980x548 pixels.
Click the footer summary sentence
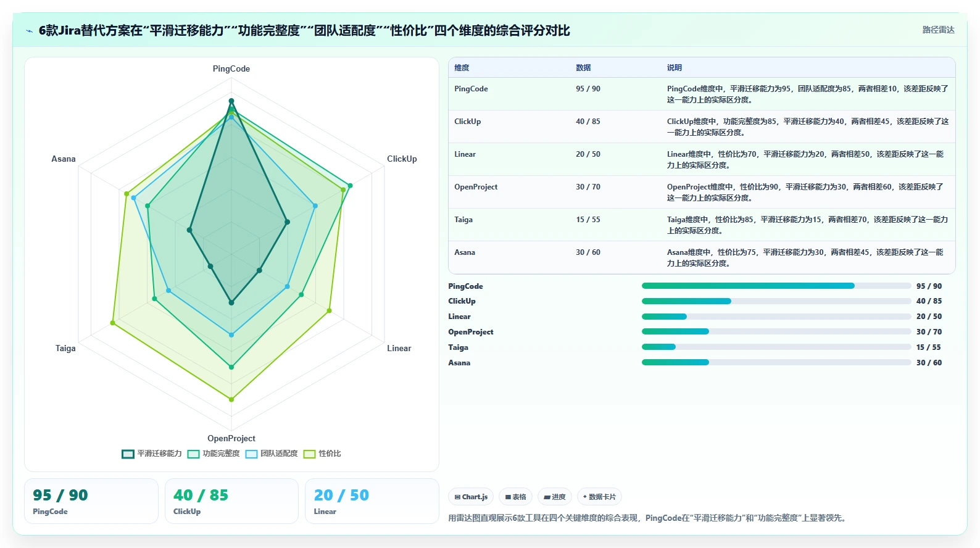[x=648, y=518]
